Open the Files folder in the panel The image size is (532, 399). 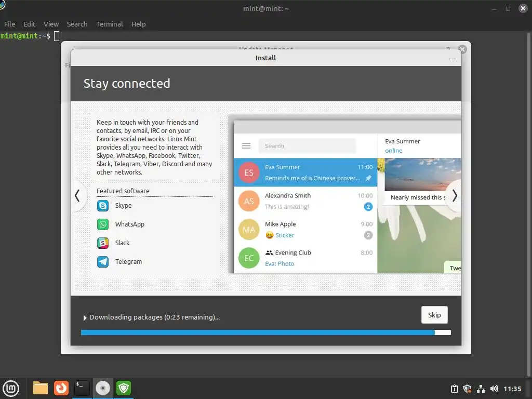pyautogui.click(x=41, y=388)
